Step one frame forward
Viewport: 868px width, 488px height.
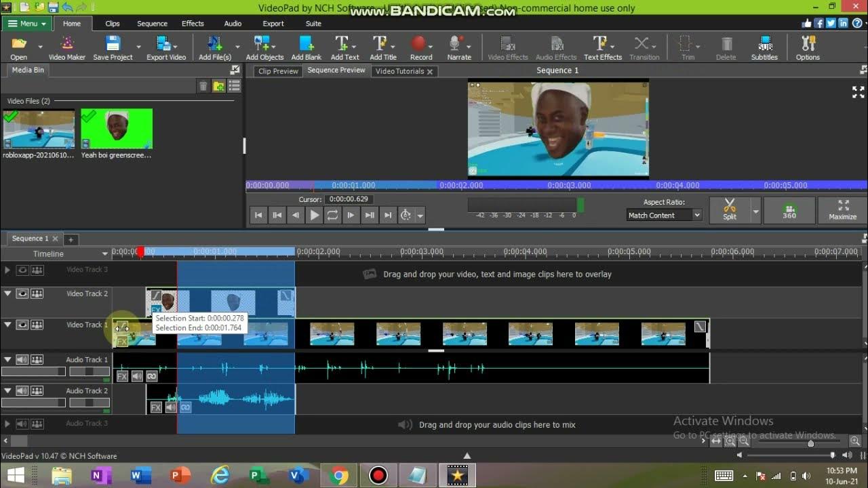[351, 215]
